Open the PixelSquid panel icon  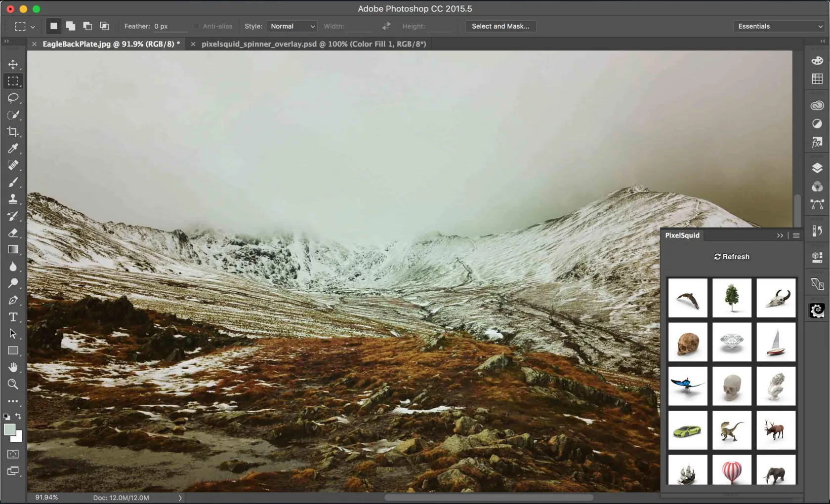tap(817, 310)
